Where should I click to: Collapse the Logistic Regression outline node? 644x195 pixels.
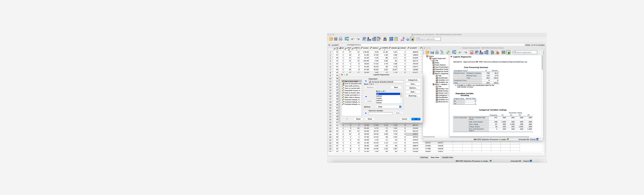tap(427, 58)
